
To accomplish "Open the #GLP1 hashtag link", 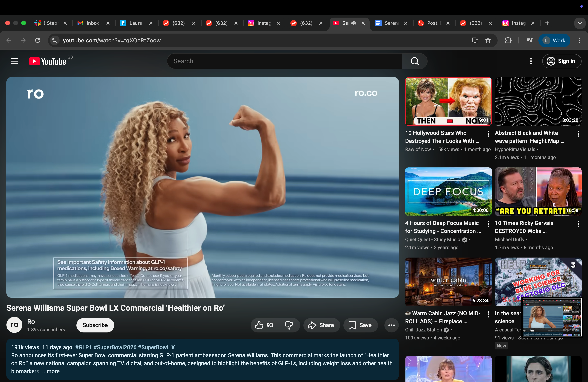I will [84, 347].
